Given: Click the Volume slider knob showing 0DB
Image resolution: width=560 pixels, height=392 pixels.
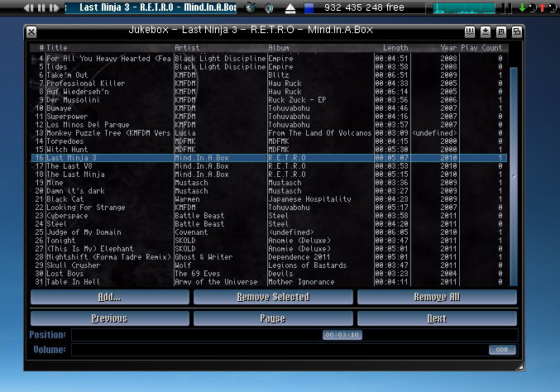Looking at the screenshot, I should click(x=502, y=350).
